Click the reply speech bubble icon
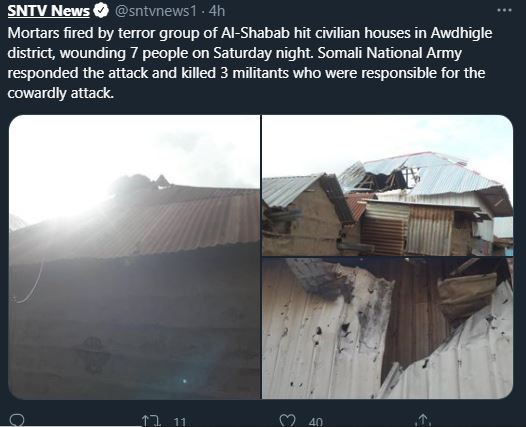 [x=16, y=420]
